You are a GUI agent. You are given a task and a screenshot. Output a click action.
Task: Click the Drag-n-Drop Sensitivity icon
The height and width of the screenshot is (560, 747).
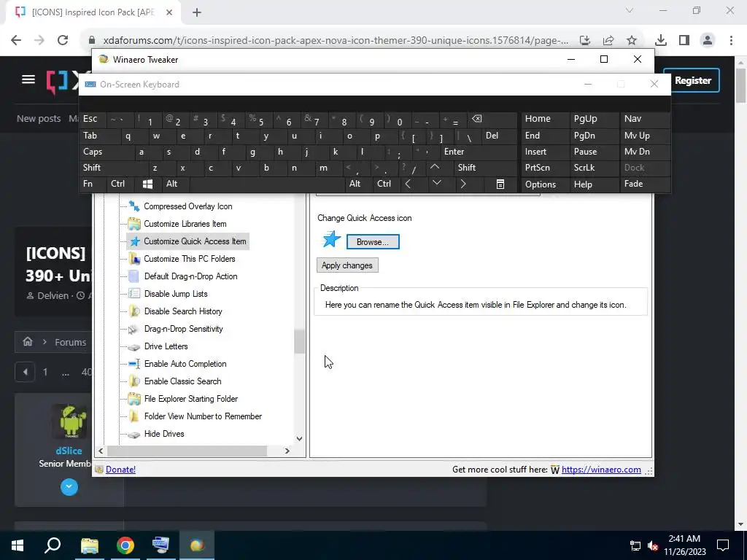click(133, 329)
